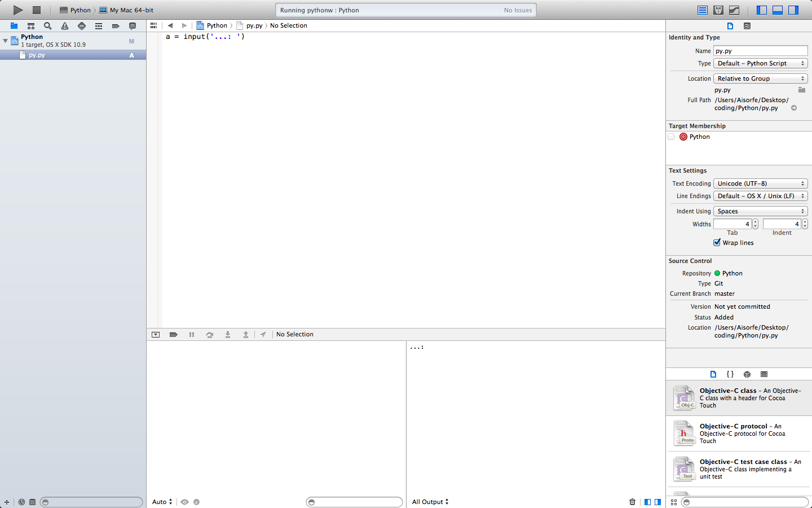812x508 pixels.
Task: Switch library to icon grid view
Action: click(674, 502)
